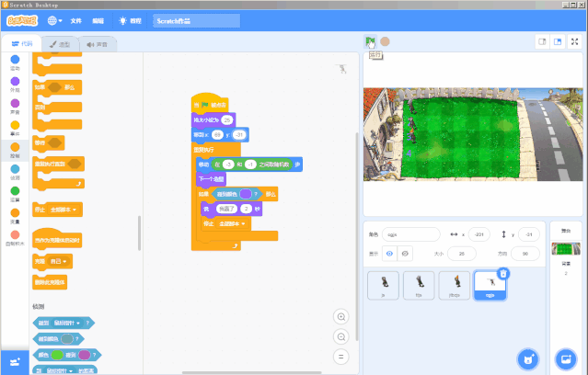
Task: Switch to the Code tab
Action: tap(22, 44)
